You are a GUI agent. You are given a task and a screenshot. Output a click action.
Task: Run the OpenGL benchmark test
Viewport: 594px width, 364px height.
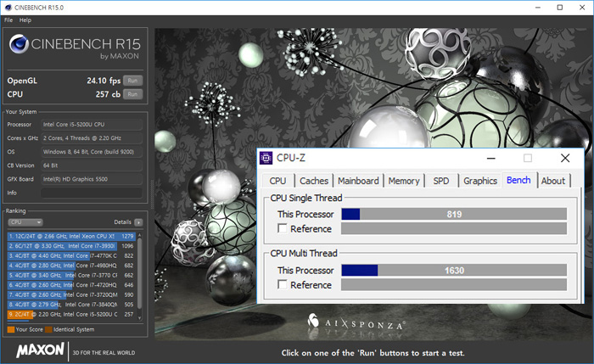pos(132,81)
